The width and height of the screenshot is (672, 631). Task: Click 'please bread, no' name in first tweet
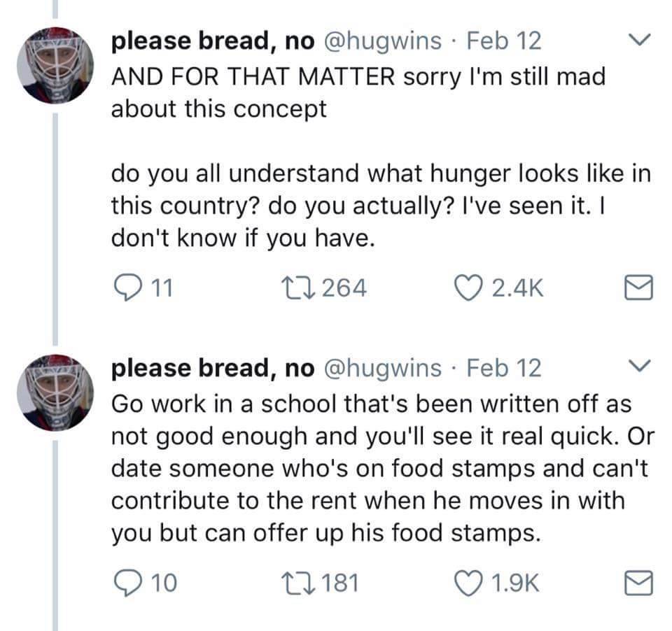(213, 41)
